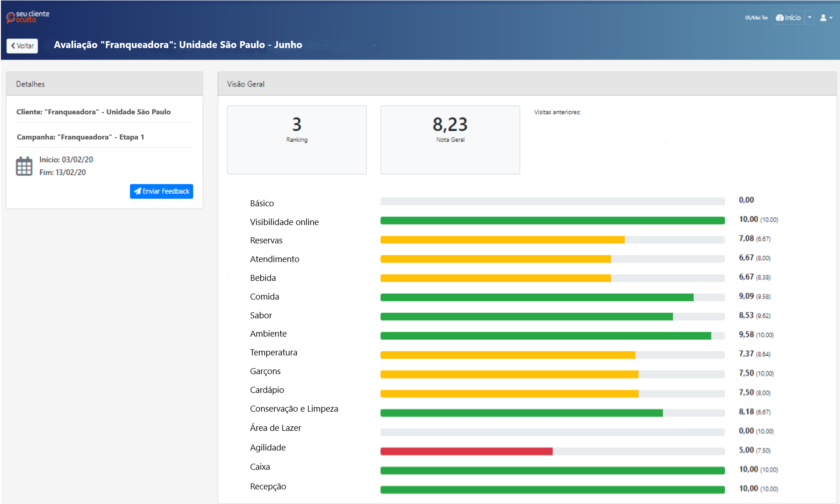Select the Reservas category label
Viewport: 840px width, 504px height.
[266, 241]
